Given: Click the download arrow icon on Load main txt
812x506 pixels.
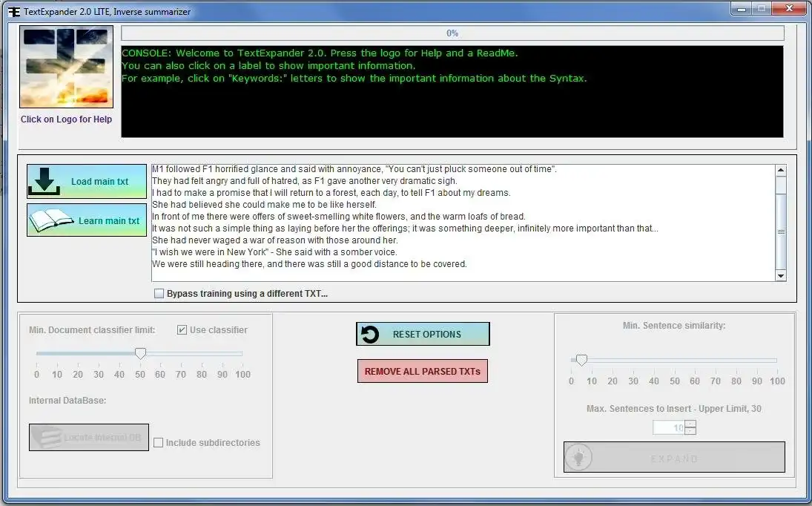Looking at the screenshot, I should point(44,181).
